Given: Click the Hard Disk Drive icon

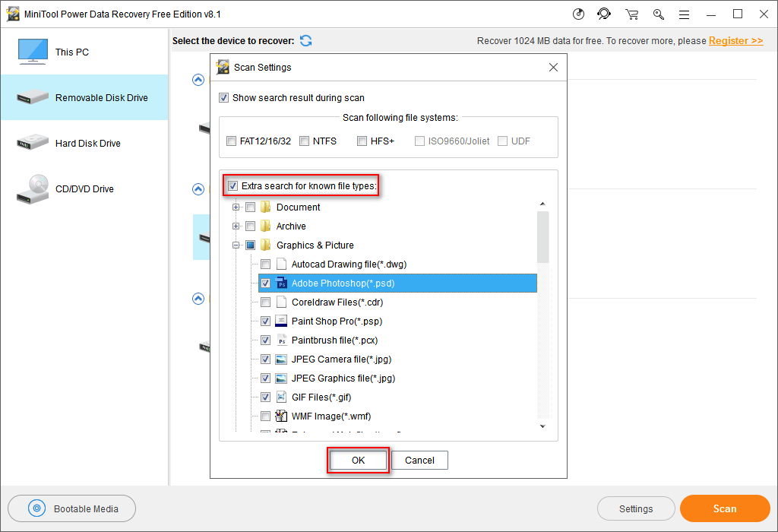Looking at the screenshot, I should point(32,142).
